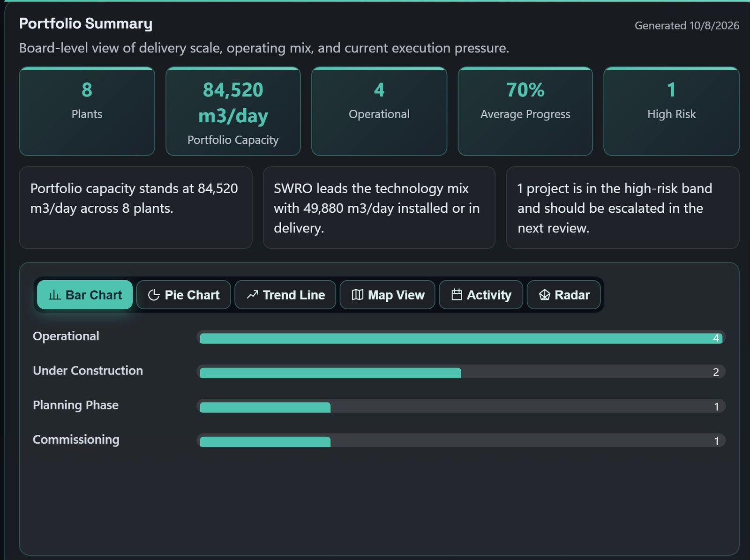Click the radar icon in Radar tab
This screenshot has height=560, width=750.
[x=544, y=295]
